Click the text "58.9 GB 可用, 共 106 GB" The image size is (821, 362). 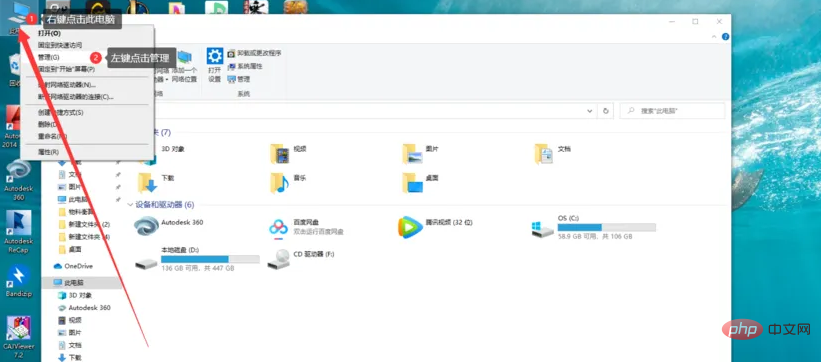(x=595, y=237)
